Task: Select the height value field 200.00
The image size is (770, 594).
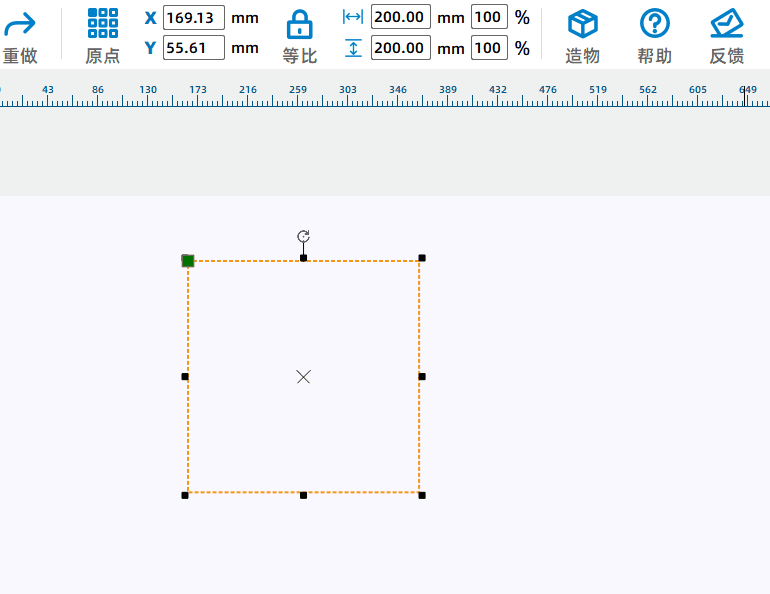Action: (401, 47)
